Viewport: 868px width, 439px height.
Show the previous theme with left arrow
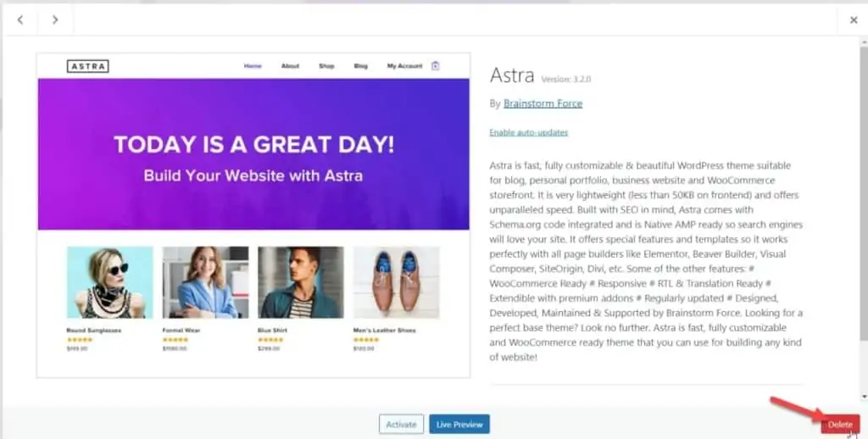(x=20, y=20)
